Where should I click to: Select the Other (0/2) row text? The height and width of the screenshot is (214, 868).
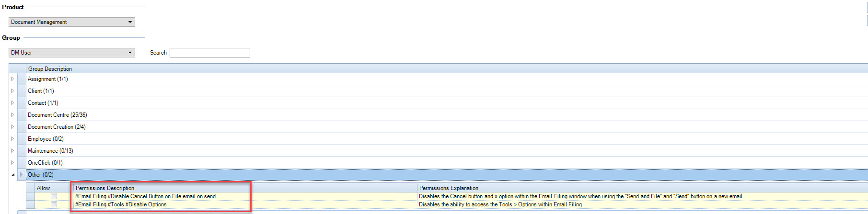[x=41, y=175]
